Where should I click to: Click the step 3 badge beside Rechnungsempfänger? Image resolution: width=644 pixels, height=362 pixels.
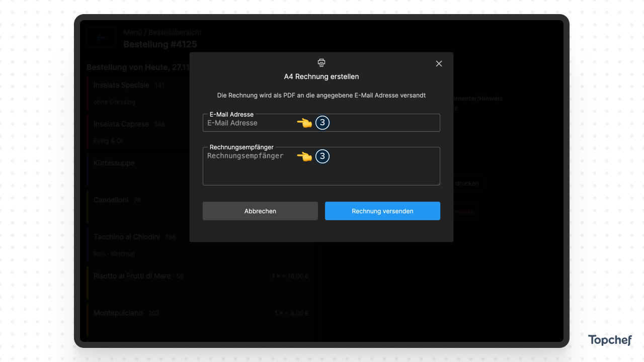[x=323, y=156]
